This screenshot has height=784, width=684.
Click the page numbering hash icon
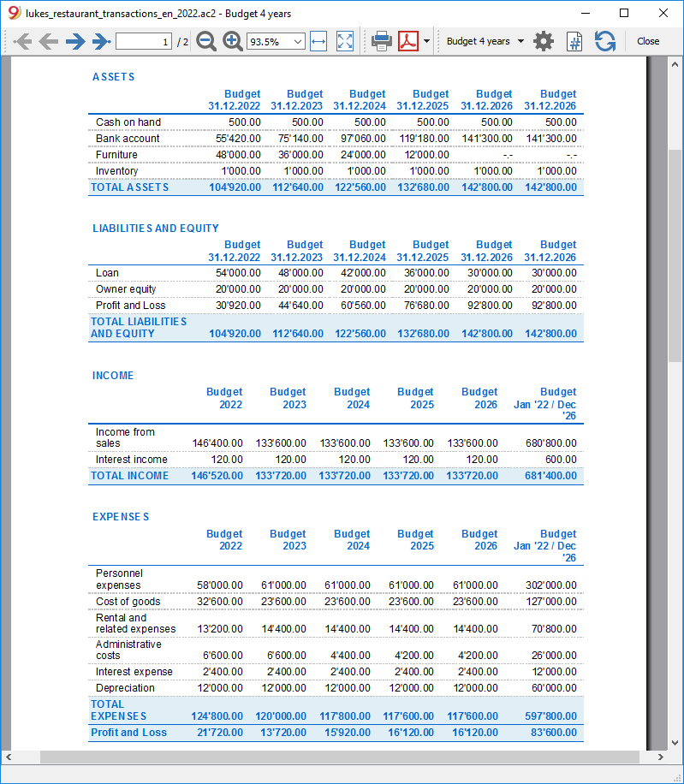pyautogui.click(x=574, y=41)
